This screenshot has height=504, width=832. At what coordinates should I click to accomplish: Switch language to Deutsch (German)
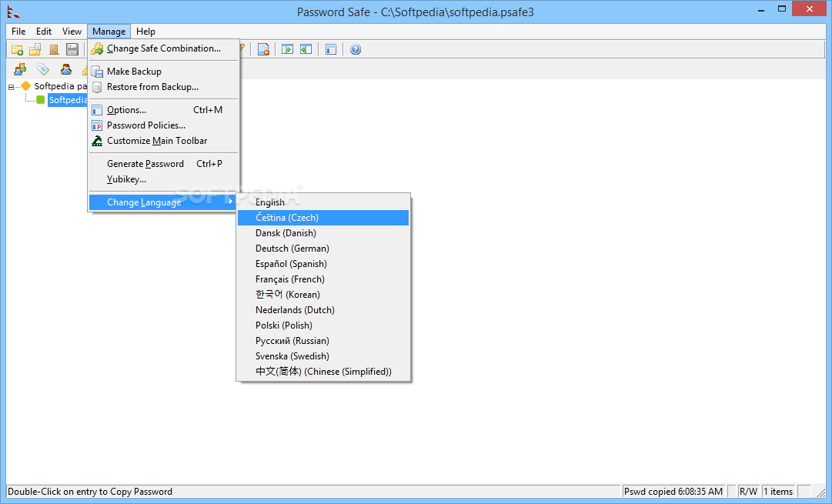click(323, 249)
